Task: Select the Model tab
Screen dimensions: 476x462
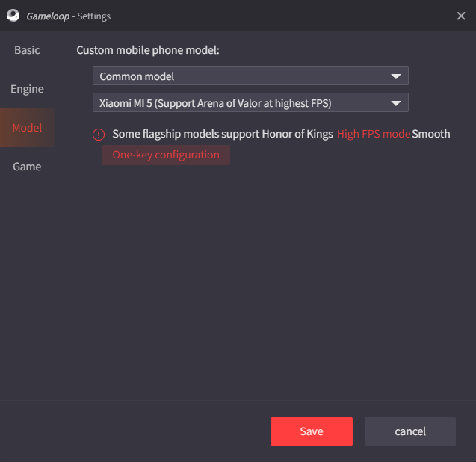Action: pyautogui.click(x=27, y=128)
